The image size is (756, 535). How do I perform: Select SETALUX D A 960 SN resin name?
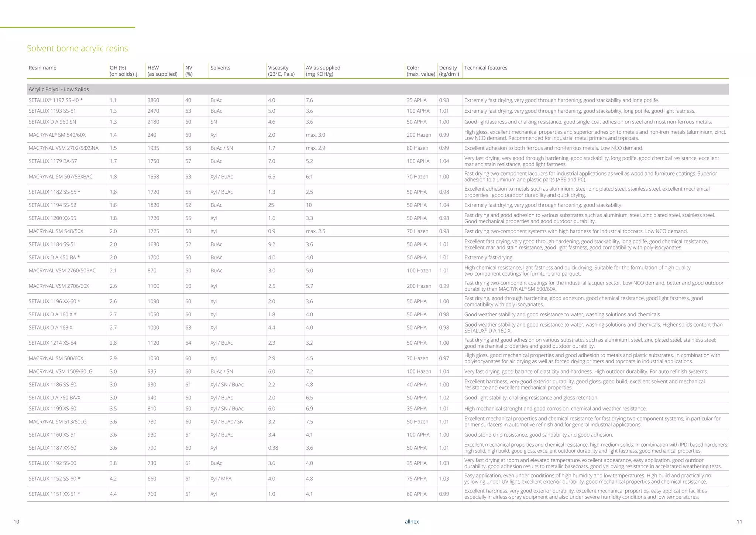pyautogui.click(x=52, y=122)
